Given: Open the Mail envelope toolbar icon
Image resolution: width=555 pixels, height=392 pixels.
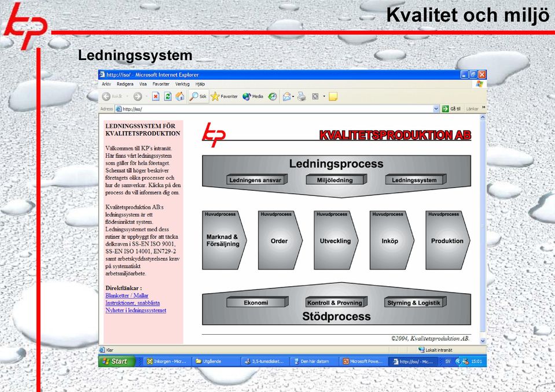Looking at the screenshot, I should point(286,97).
